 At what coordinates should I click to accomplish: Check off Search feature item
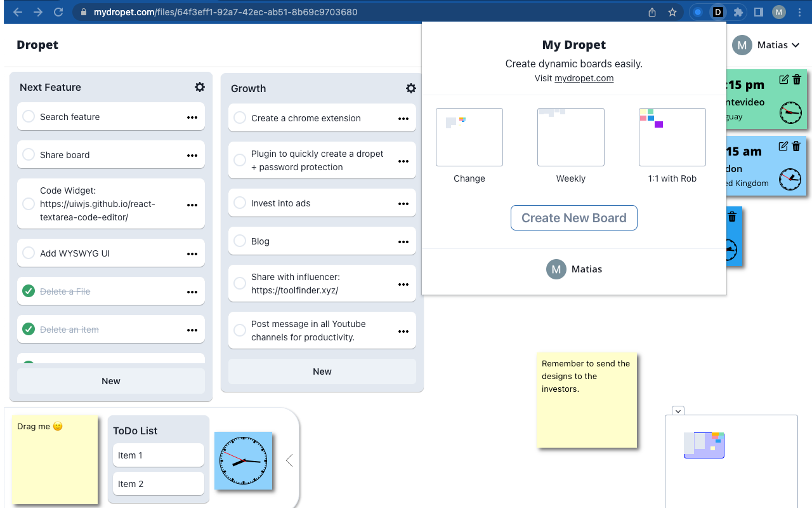29,117
